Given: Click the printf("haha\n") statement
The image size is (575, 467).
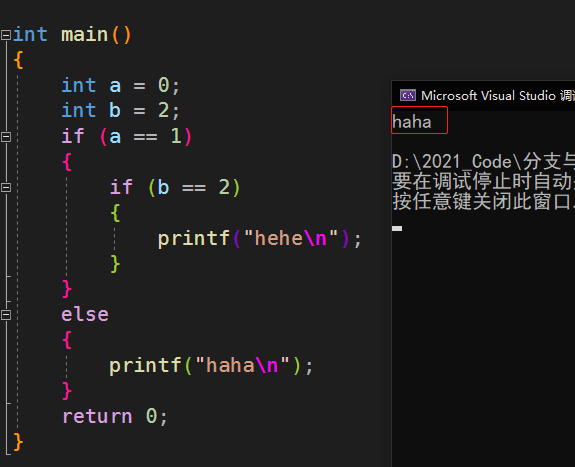Looking at the screenshot, I should 211,366.
